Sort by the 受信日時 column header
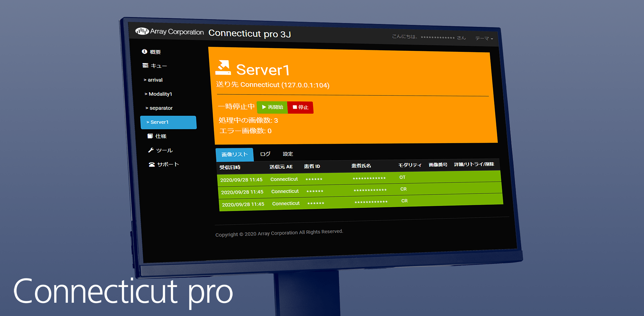The width and height of the screenshot is (644, 316). coord(230,167)
